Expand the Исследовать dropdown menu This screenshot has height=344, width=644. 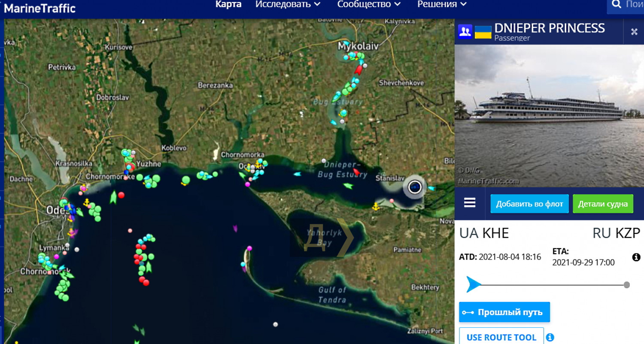point(288,4)
